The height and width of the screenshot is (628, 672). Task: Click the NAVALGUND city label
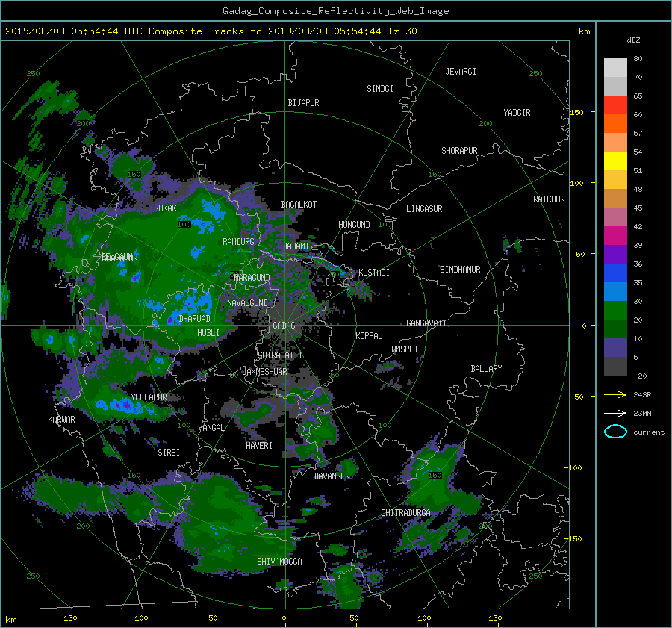247,303
